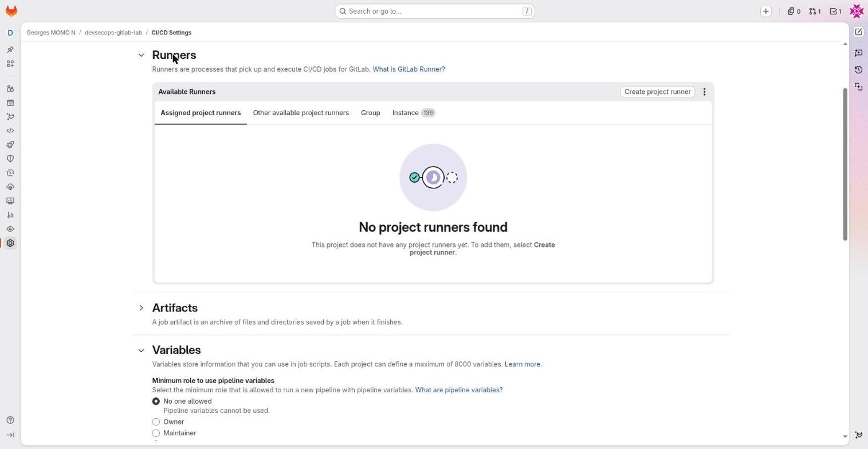Screen dimensions: 868x449
Task: Click the Create project runner button
Action: (657, 92)
